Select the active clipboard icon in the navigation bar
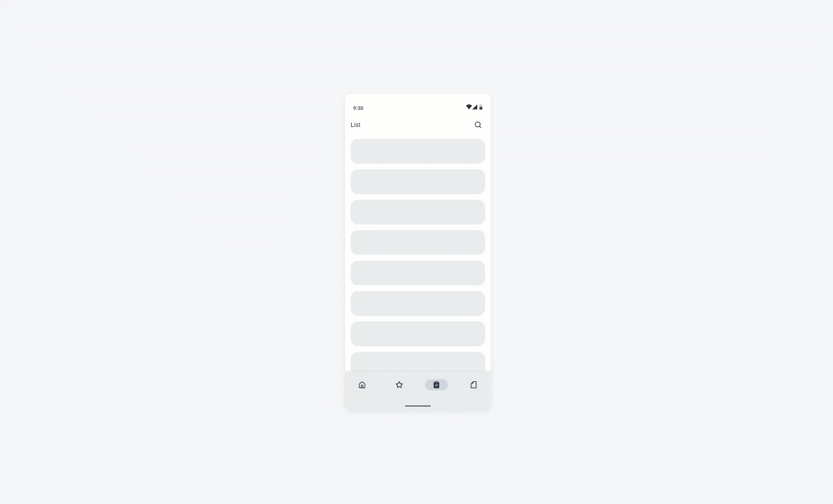 [x=436, y=385]
